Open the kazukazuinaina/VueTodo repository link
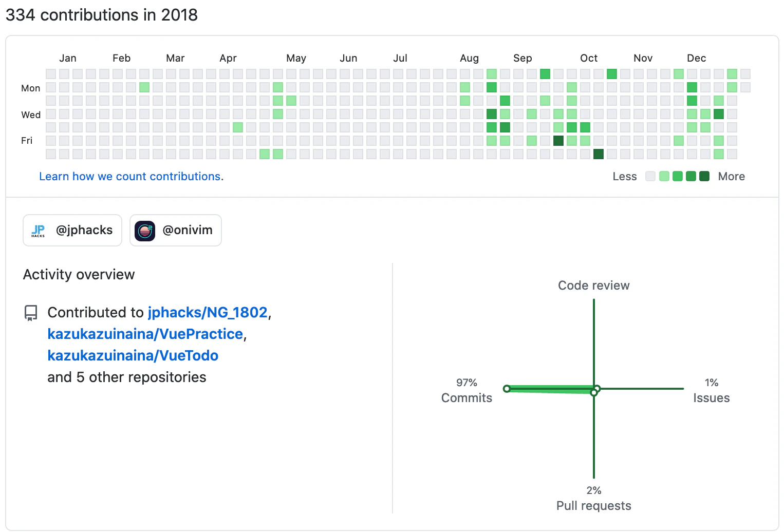The height and width of the screenshot is (532, 784). click(x=133, y=355)
